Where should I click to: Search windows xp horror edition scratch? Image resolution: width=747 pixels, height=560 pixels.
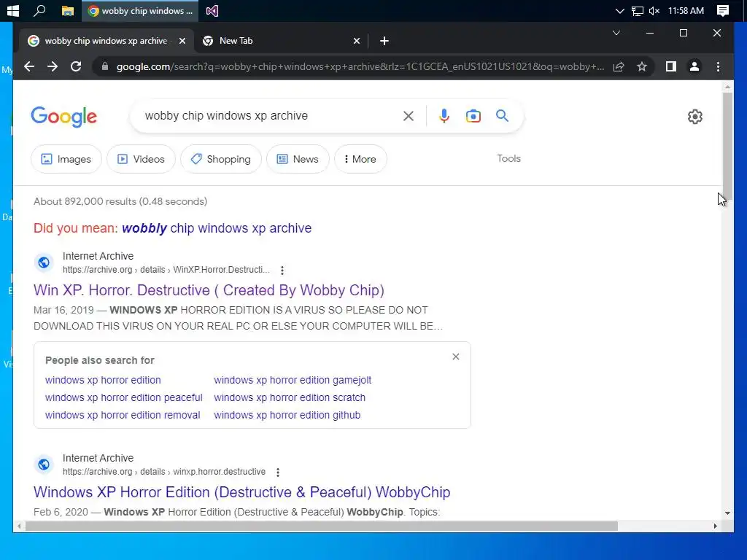click(290, 397)
